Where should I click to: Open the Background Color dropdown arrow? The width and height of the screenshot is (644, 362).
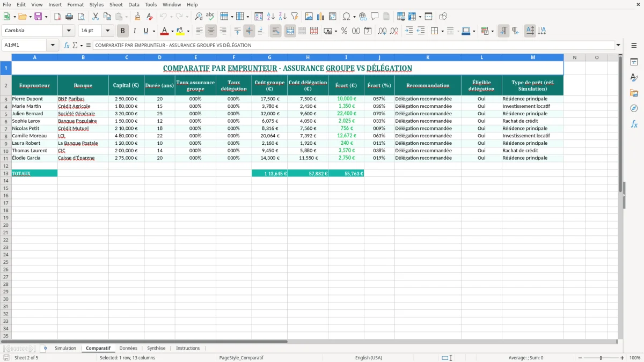click(x=188, y=31)
